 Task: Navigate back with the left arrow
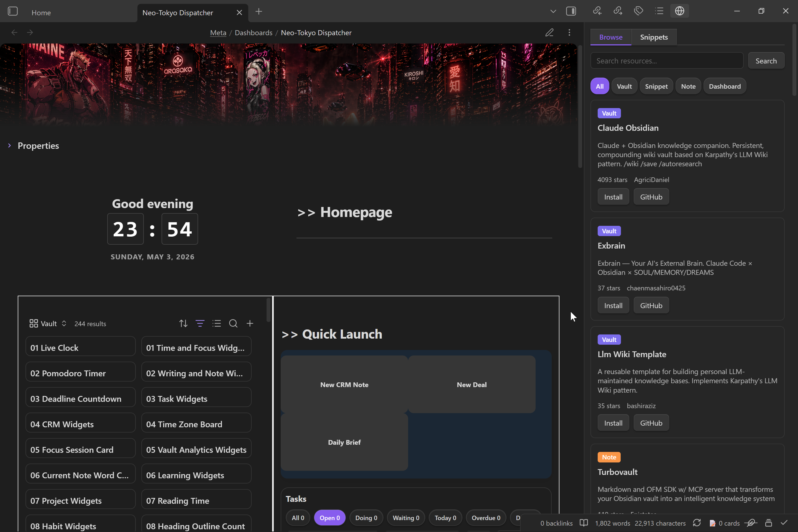point(14,33)
